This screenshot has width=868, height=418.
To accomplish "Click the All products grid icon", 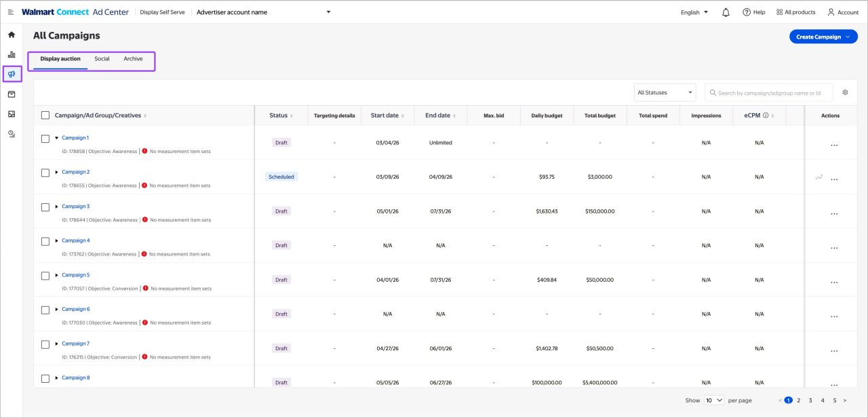I will point(781,12).
